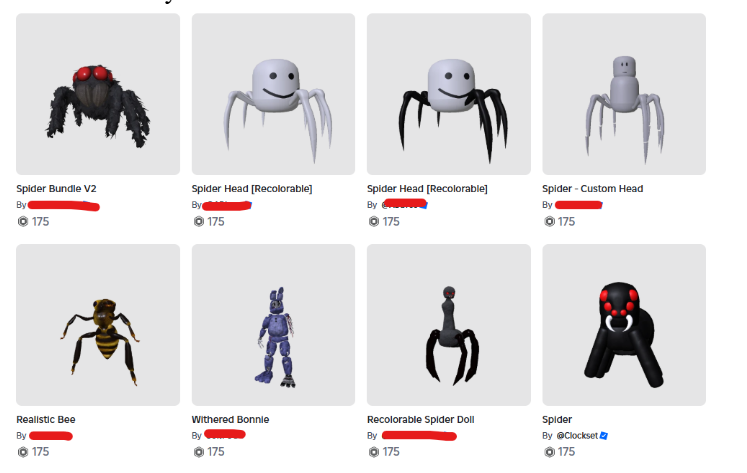Click verified badge next to @Clockset

[x=604, y=435]
